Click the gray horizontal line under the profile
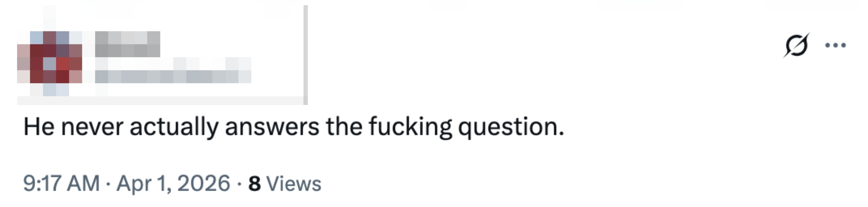This screenshot has width=868, height=207. (x=160, y=100)
